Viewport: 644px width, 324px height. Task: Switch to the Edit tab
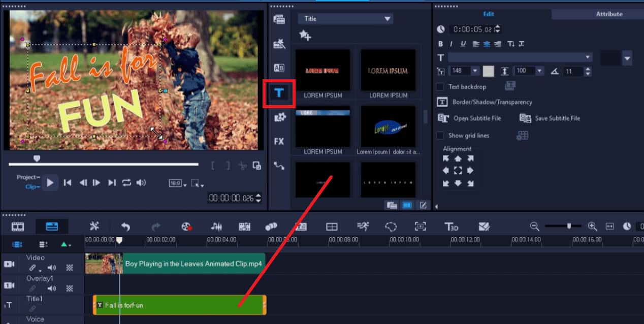click(x=489, y=14)
